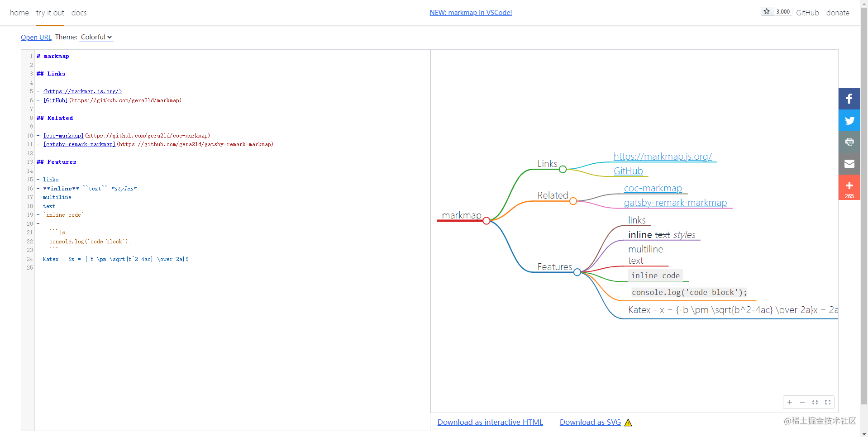Click the Open URL link
The image size is (868, 437).
pyautogui.click(x=36, y=37)
